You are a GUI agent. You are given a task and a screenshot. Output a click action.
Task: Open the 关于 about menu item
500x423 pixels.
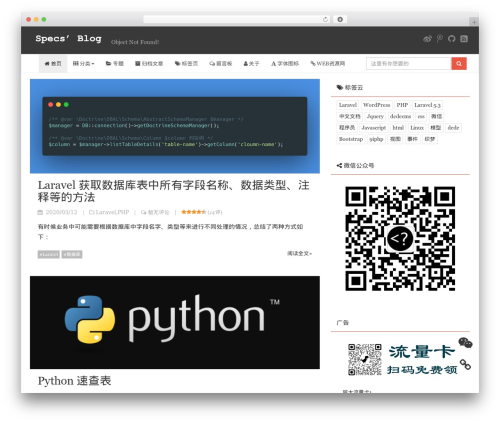[251, 64]
